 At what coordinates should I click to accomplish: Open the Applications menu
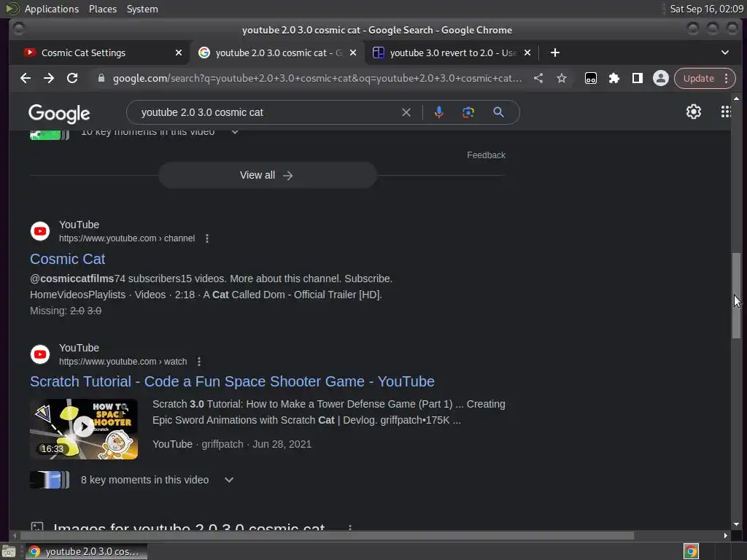click(52, 9)
